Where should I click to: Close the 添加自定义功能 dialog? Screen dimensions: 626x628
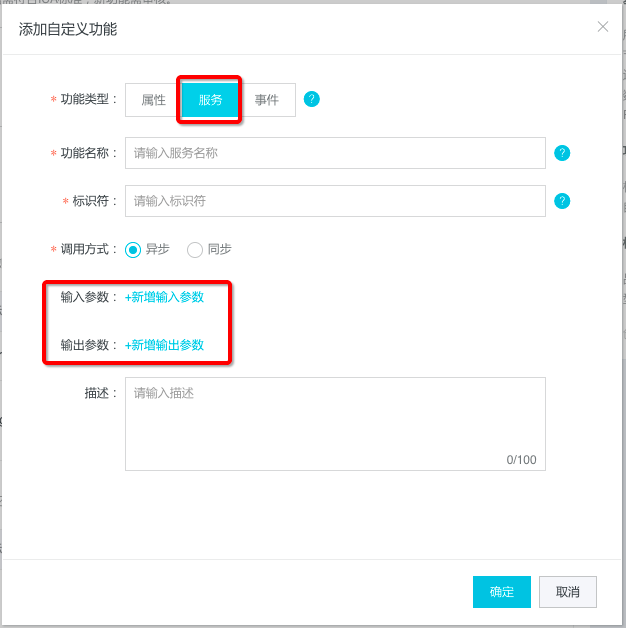602,27
